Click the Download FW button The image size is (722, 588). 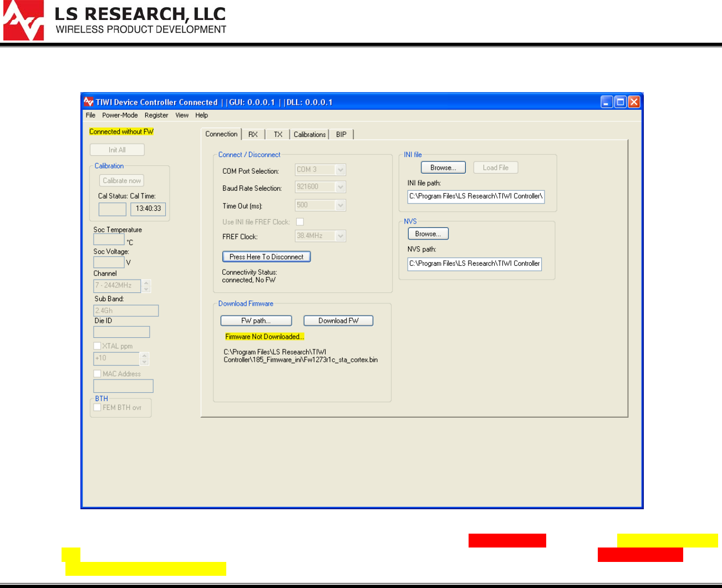pos(338,321)
